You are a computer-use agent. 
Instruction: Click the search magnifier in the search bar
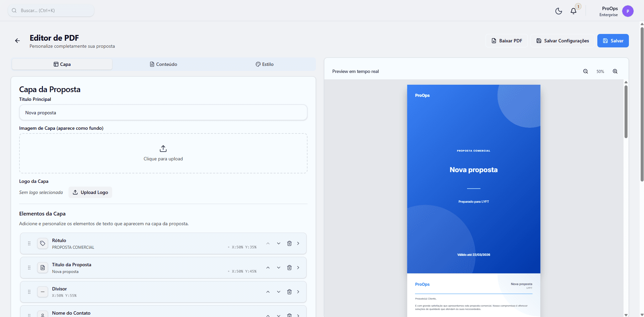pyautogui.click(x=14, y=10)
